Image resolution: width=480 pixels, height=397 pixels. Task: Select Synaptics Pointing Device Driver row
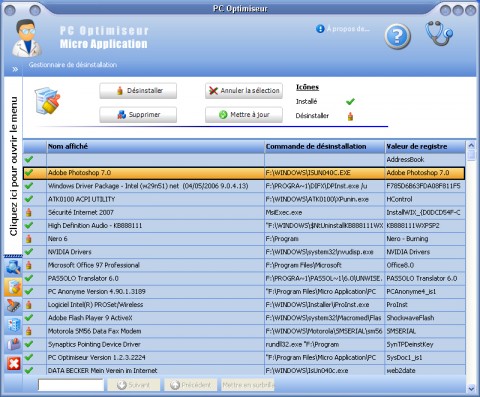tap(244, 344)
